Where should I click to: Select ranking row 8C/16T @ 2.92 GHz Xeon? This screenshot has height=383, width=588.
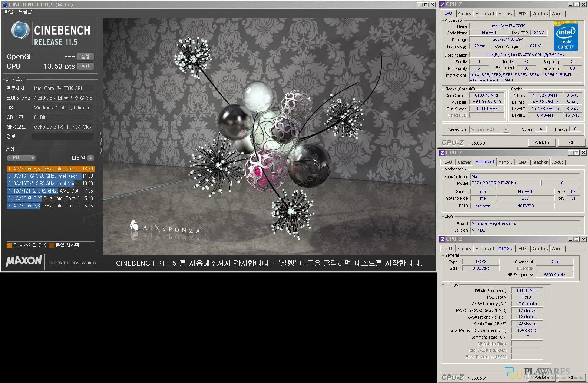tap(50, 184)
